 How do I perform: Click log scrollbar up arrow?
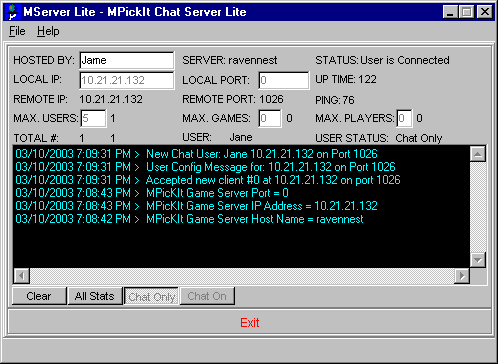click(478, 154)
